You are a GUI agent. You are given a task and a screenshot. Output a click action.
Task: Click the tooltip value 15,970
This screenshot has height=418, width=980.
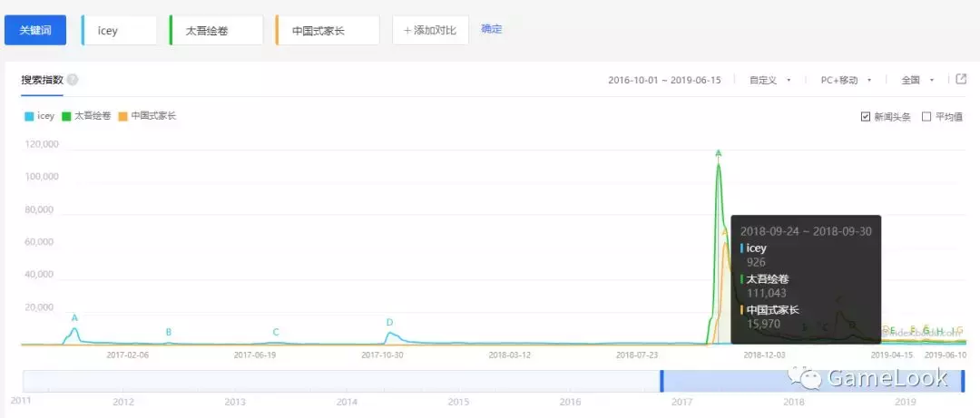[x=764, y=324]
